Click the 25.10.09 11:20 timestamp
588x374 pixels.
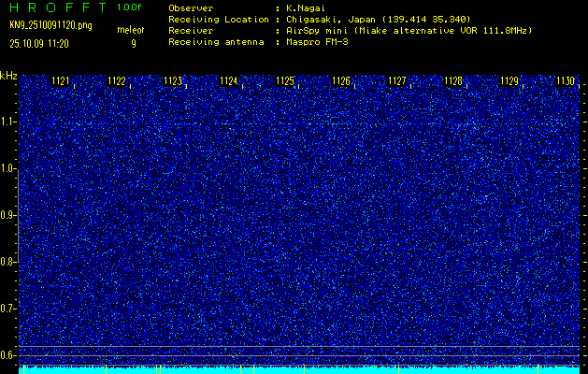click(41, 43)
